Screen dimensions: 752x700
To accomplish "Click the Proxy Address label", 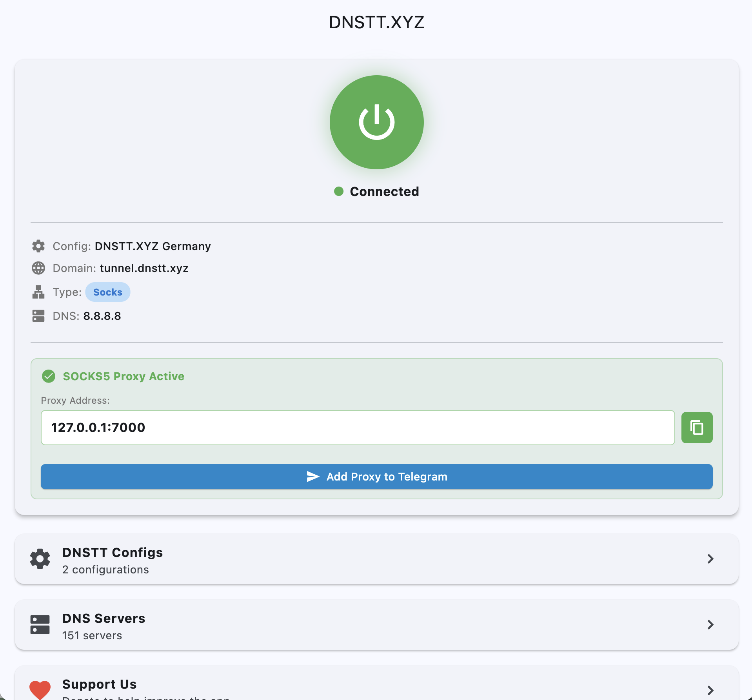I will (75, 401).
